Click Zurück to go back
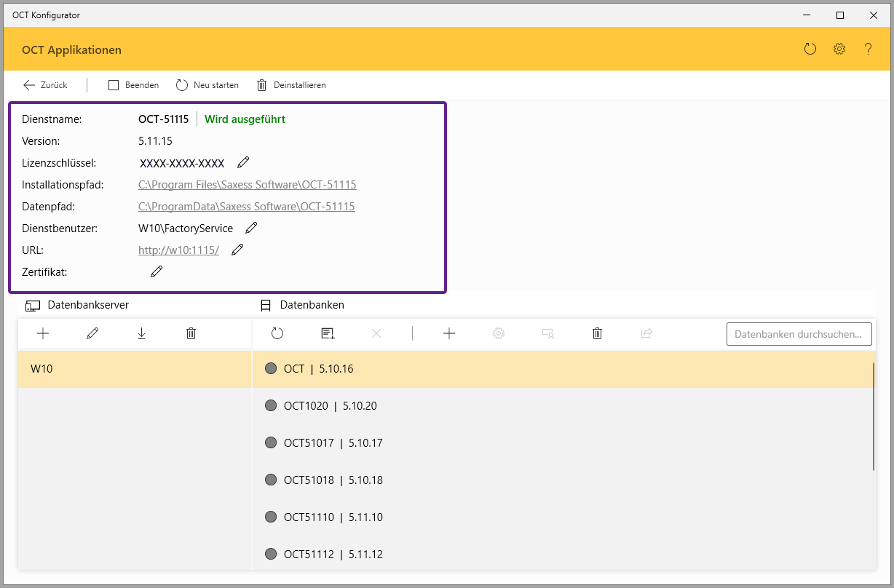Image resolution: width=894 pixels, height=588 pixels. 45,85
